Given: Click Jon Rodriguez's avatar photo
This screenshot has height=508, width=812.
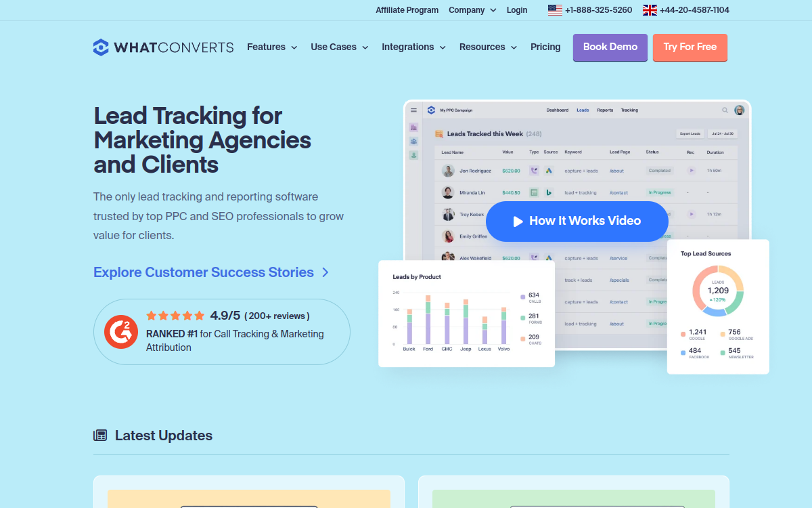Looking at the screenshot, I should pos(448,171).
